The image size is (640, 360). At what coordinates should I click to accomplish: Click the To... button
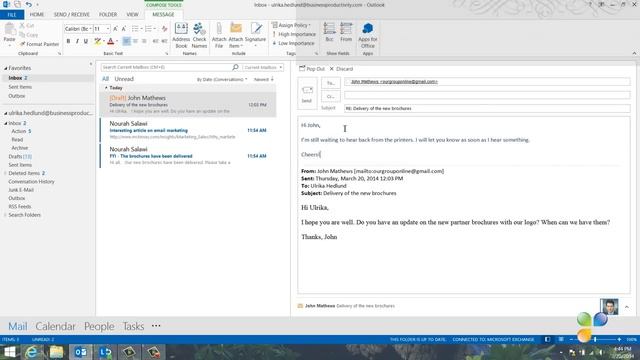point(331,83)
